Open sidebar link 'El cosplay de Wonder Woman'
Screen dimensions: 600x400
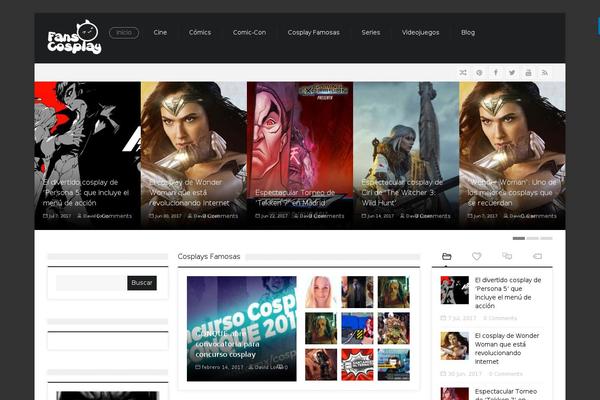[507, 348]
